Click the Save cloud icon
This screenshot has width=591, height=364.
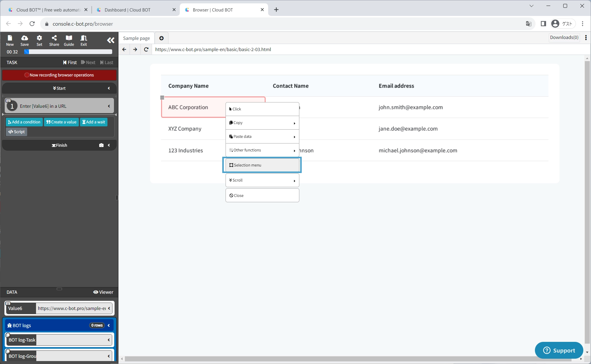tap(25, 40)
